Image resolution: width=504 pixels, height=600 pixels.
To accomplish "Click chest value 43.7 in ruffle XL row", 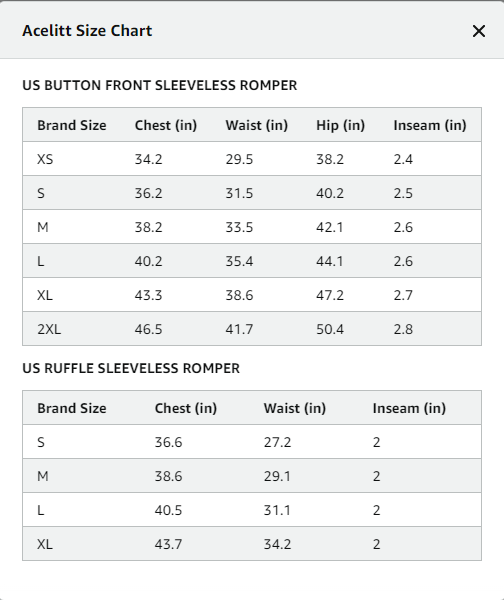I will (x=168, y=544).
